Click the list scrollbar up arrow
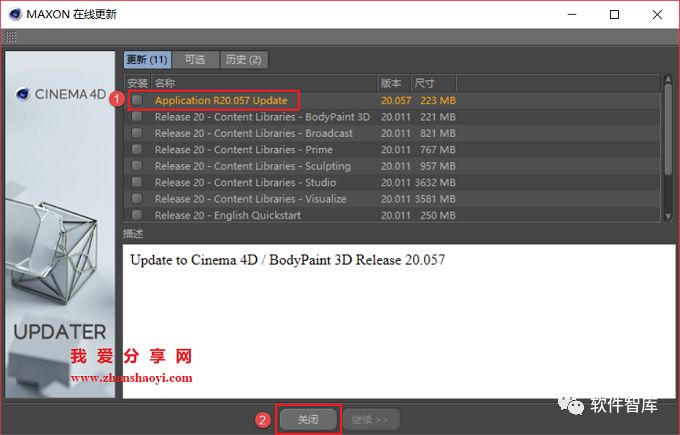680x435 pixels. pyautogui.click(x=668, y=79)
